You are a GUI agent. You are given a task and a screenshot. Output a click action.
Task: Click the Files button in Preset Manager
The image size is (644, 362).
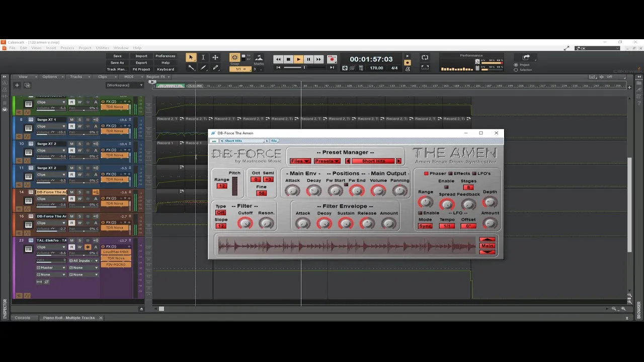point(300,161)
